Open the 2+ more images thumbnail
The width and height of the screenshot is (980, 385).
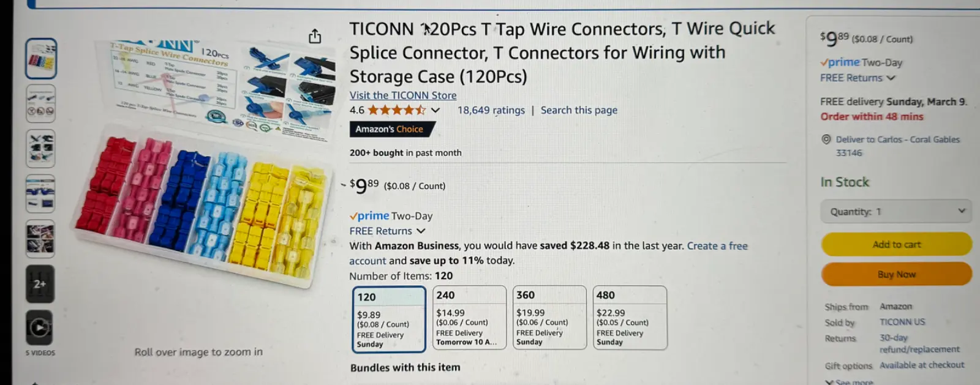(40, 284)
